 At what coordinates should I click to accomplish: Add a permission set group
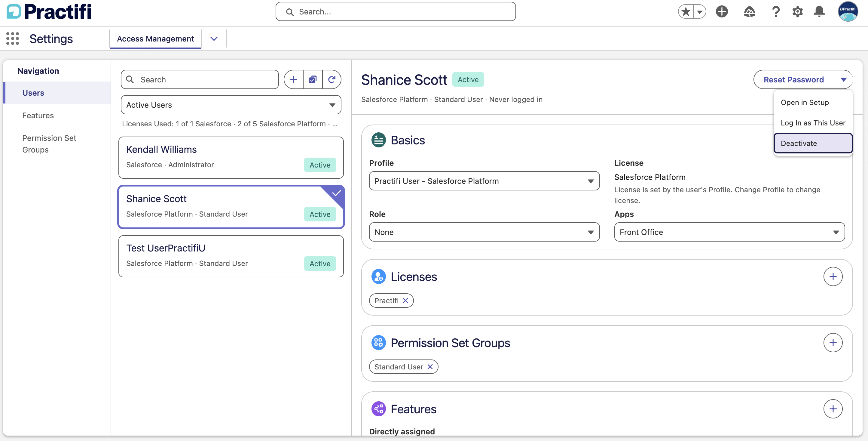833,343
